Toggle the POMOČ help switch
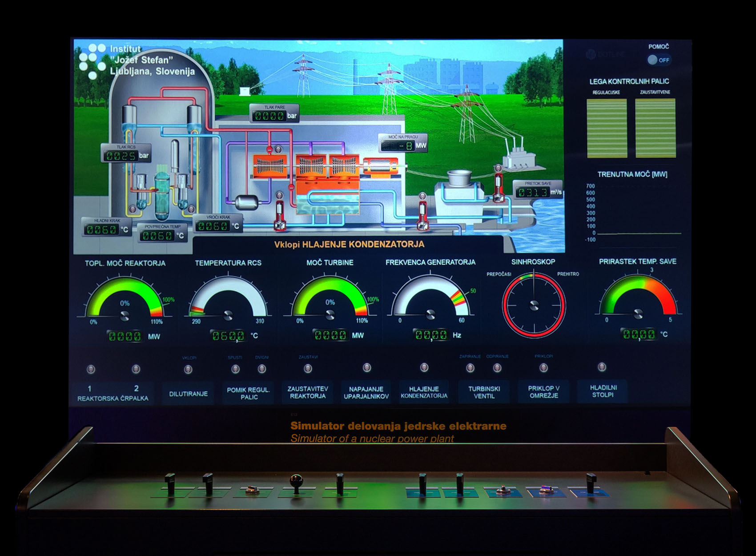Image resolution: width=756 pixels, height=556 pixels. pyautogui.click(x=659, y=60)
